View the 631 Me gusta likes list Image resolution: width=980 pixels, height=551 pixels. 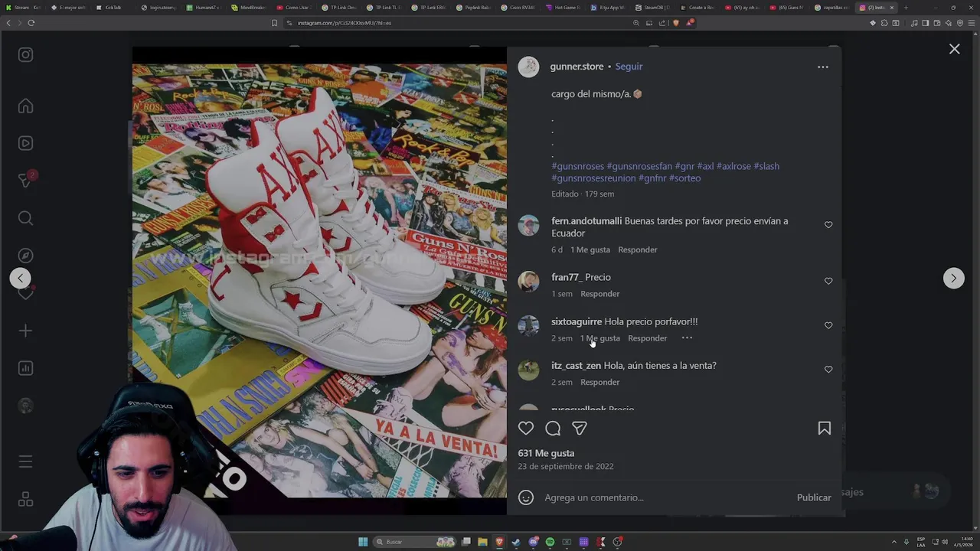click(546, 453)
